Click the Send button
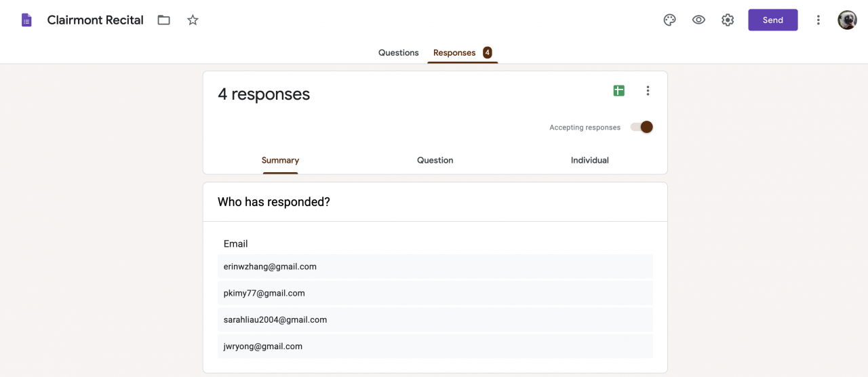 point(772,20)
